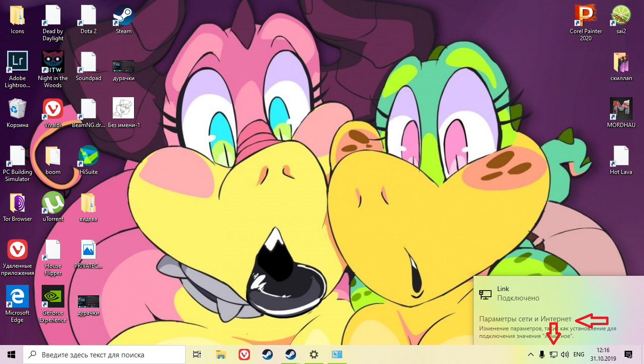Select the Corel Painter 2020 shortcut
The width and height of the screenshot is (644, 364).
(x=586, y=23)
